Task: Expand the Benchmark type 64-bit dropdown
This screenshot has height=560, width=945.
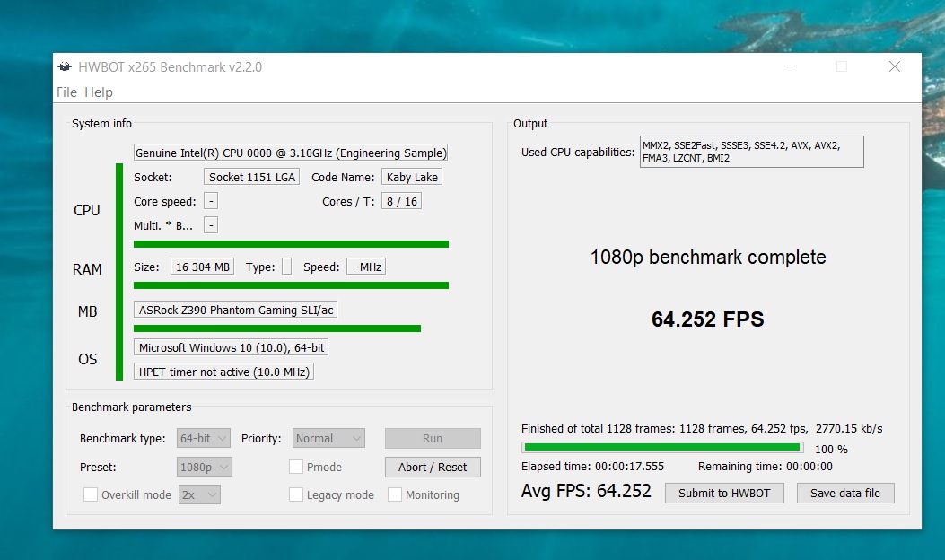Action: click(x=204, y=438)
